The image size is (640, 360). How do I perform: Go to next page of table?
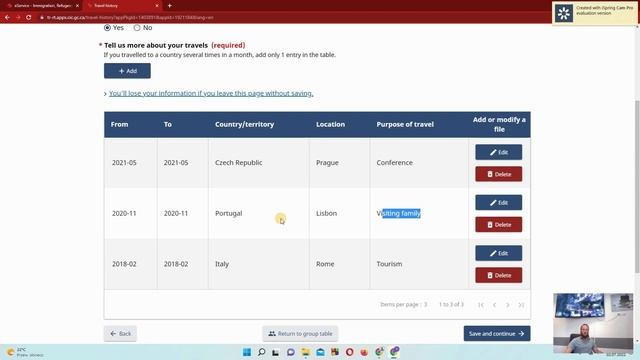pyautogui.click(x=508, y=305)
